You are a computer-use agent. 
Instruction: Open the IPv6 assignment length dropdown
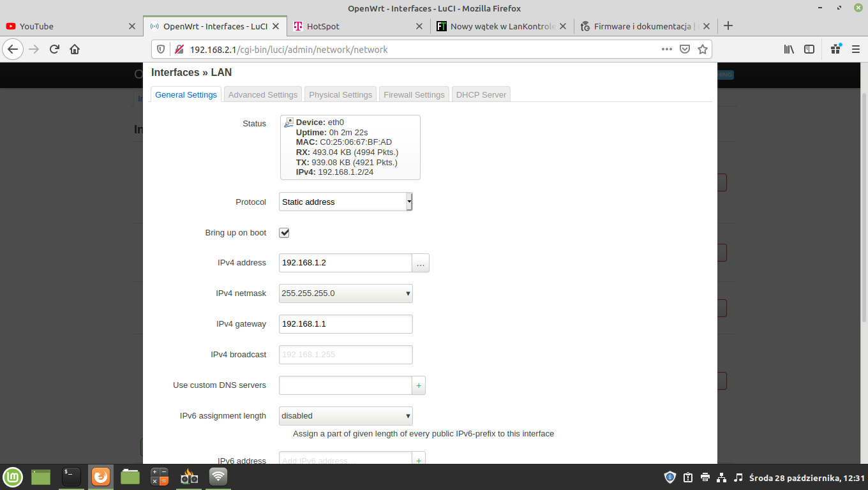345,416
